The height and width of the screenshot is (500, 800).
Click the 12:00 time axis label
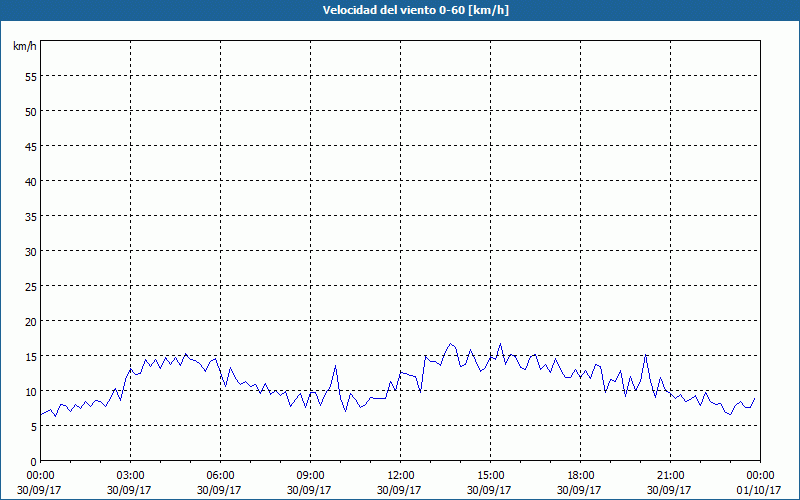[x=401, y=476]
